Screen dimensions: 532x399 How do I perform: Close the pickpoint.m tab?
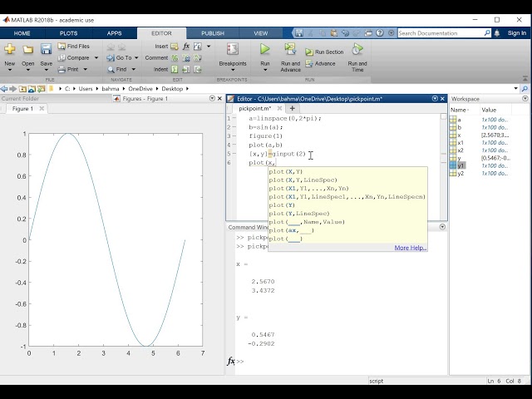coord(279,109)
